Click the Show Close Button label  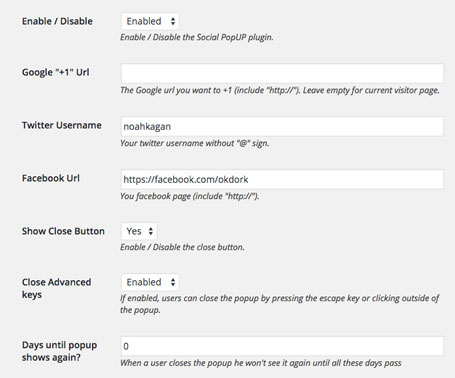tap(63, 231)
